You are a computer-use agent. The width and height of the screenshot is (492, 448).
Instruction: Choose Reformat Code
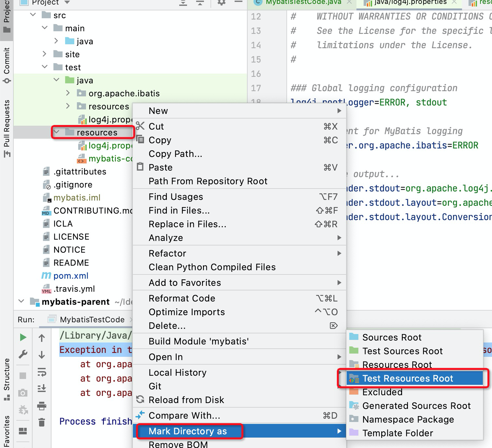click(239, 298)
